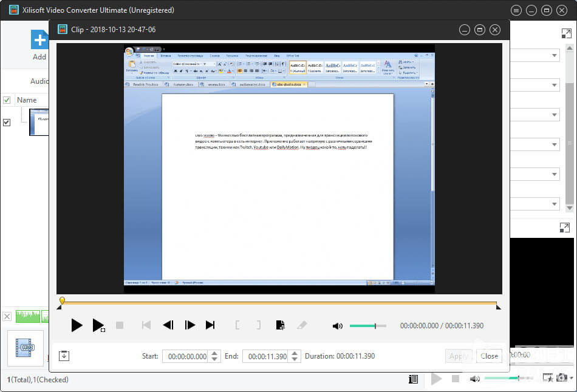Open main menu icon in title bar
This screenshot has height=392, width=577.
516,10
